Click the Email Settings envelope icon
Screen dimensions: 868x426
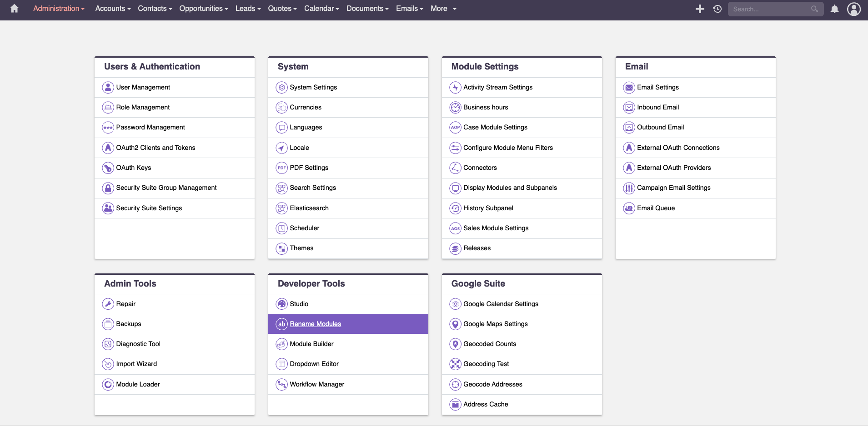coord(629,87)
